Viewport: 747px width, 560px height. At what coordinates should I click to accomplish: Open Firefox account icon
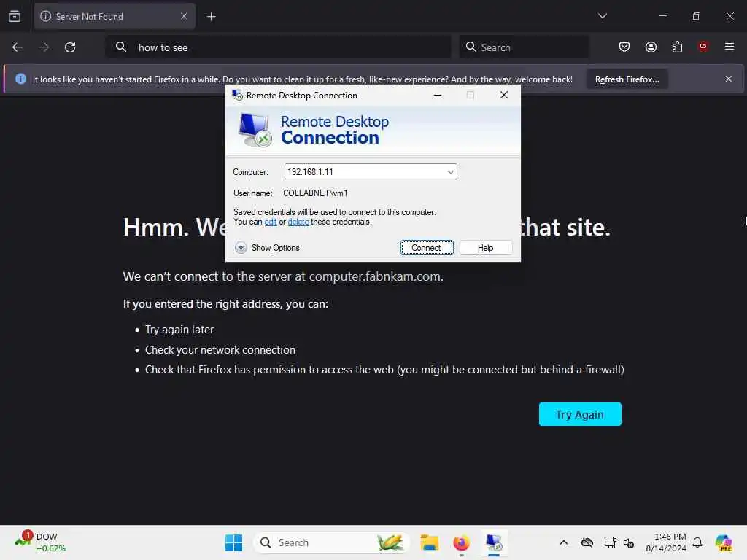click(x=651, y=47)
